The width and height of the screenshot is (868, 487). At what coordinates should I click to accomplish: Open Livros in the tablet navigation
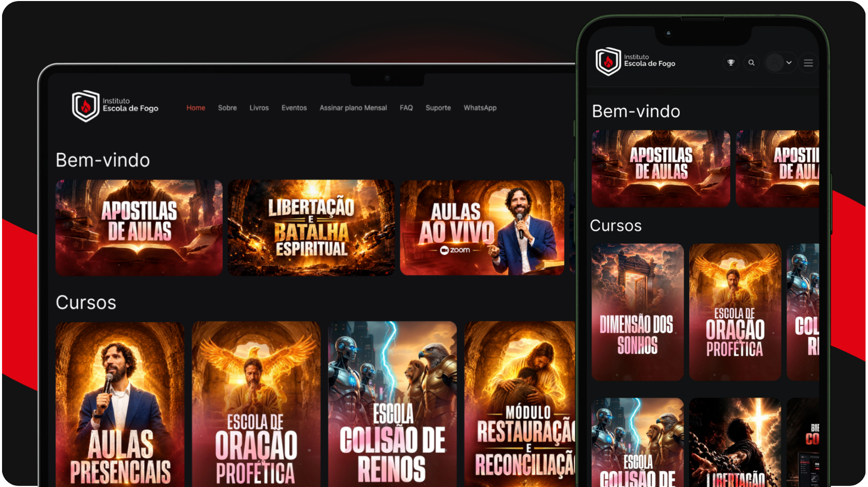(259, 108)
